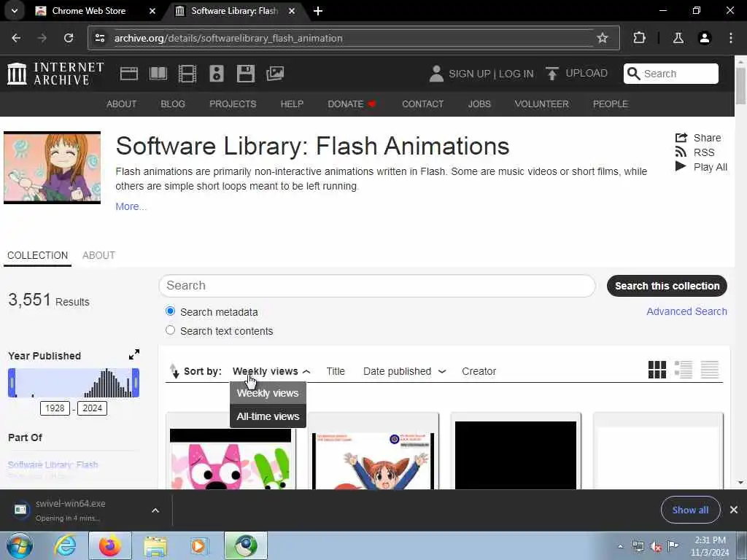Choose All-time views from dropdown list
747x560 pixels.
(x=268, y=416)
